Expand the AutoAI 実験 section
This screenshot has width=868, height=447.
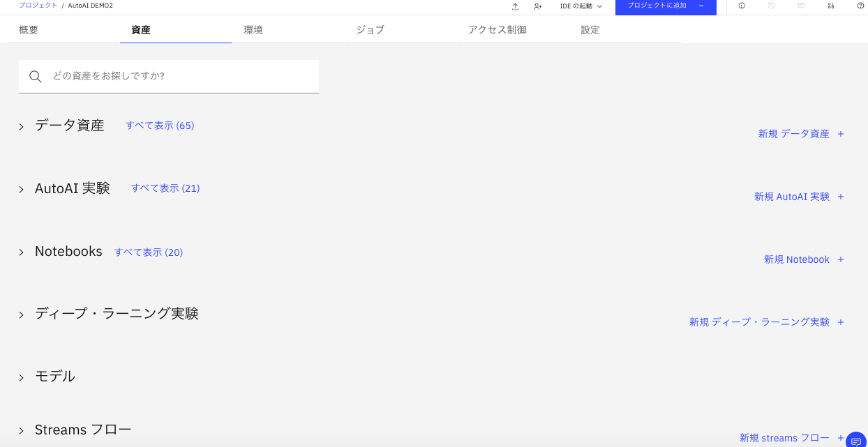click(21, 188)
